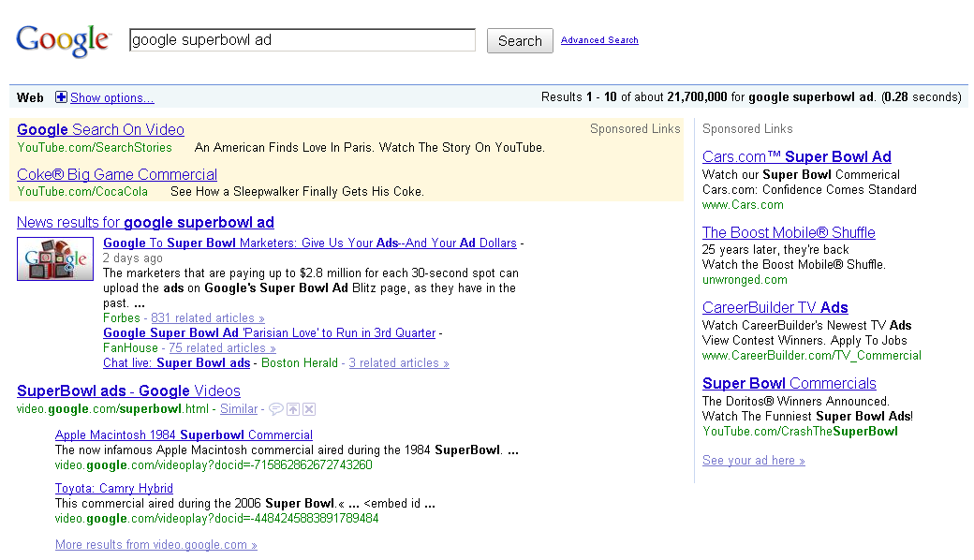
Task: Click the results count text 21,700,000
Action: point(697,96)
